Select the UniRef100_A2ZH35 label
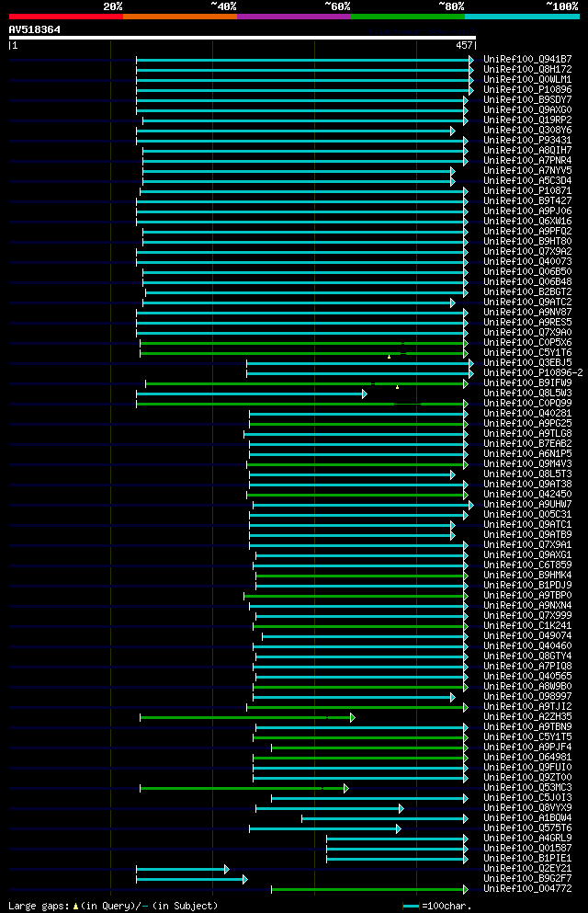The height and width of the screenshot is (913, 588). (x=527, y=717)
